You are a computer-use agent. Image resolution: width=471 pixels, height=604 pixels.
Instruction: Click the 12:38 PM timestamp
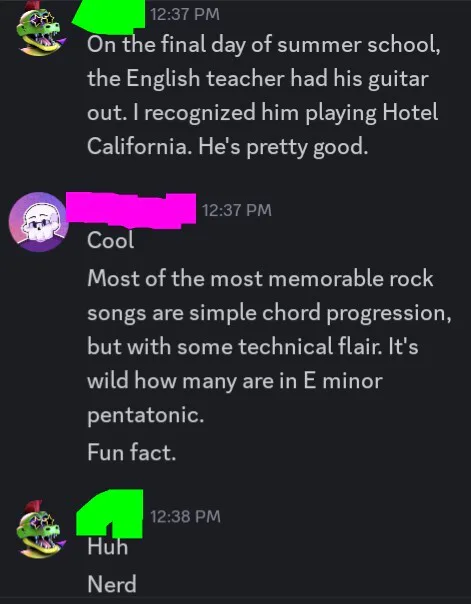click(x=185, y=517)
